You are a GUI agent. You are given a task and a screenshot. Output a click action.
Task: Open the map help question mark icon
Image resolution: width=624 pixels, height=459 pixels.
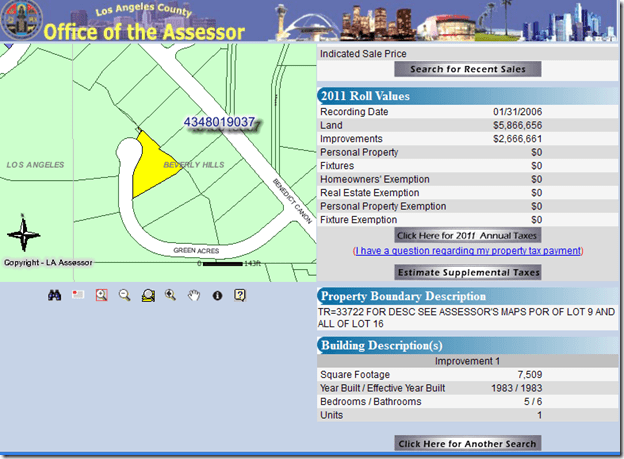coord(240,295)
